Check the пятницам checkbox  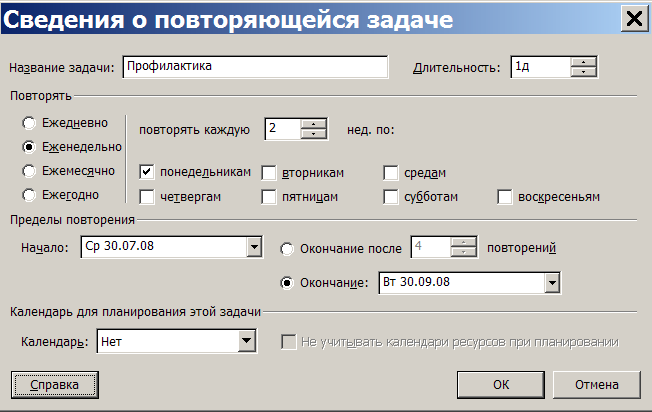point(269,197)
